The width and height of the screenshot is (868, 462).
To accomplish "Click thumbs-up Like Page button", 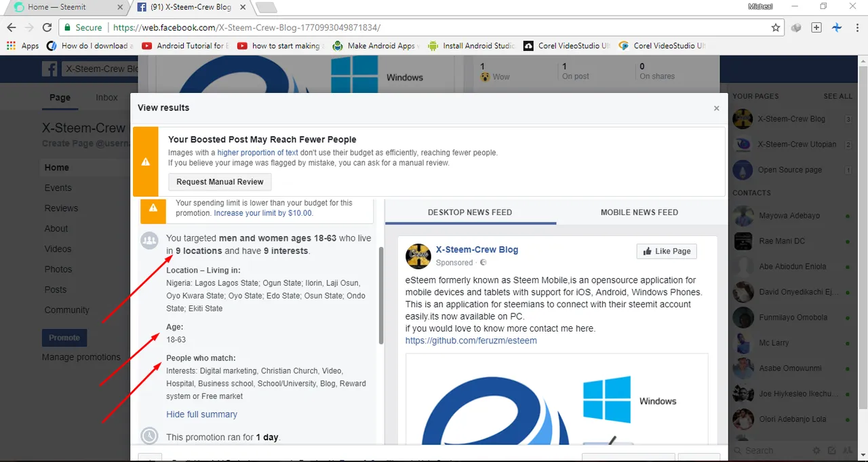I will (x=667, y=251).
